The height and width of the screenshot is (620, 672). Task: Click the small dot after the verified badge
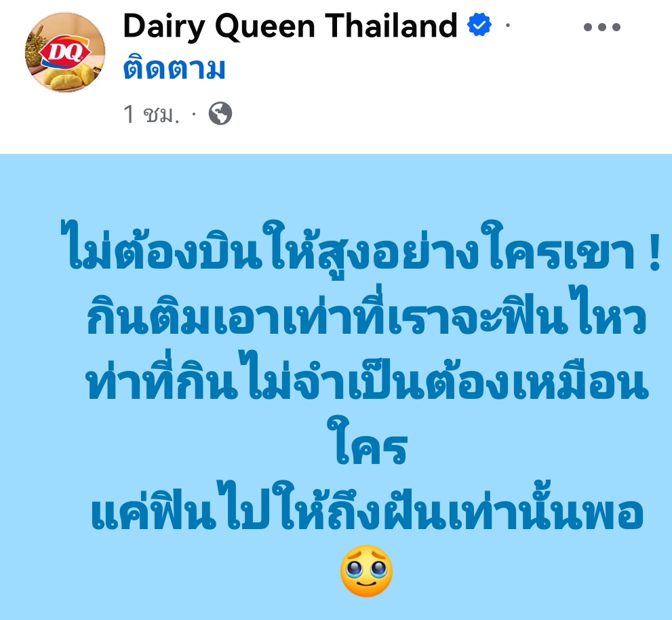(x=507, y=26)
